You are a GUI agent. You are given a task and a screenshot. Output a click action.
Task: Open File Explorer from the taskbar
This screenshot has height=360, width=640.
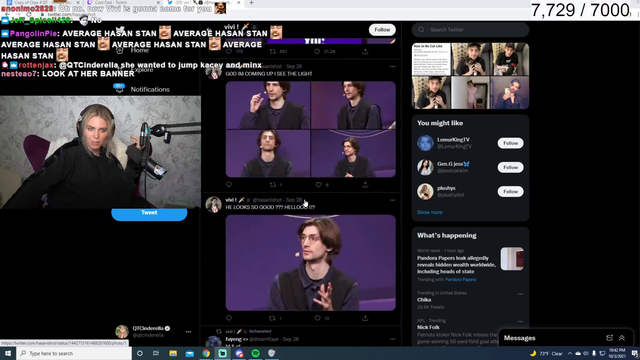tap(173, 353)
